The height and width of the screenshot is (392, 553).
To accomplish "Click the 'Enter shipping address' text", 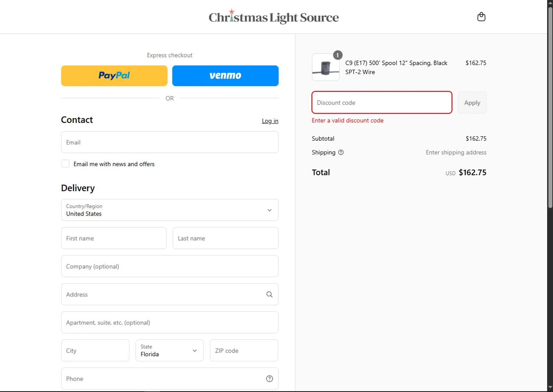I will 456,152.
